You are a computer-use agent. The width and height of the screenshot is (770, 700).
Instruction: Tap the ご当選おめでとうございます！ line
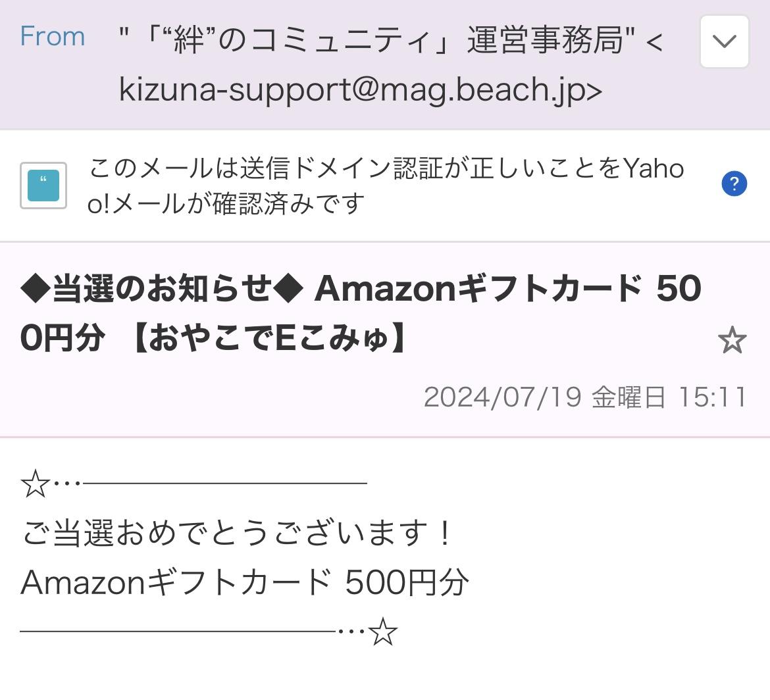point(237,533)
